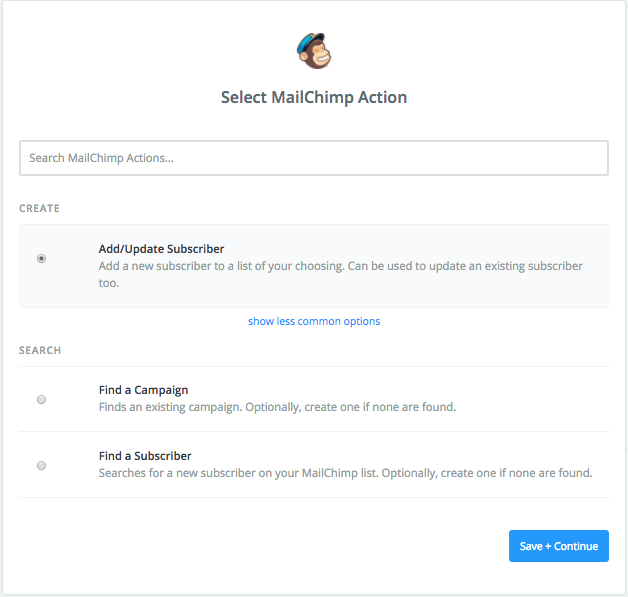
Task: Collapse list via show less common options
Action: [314, 321]
